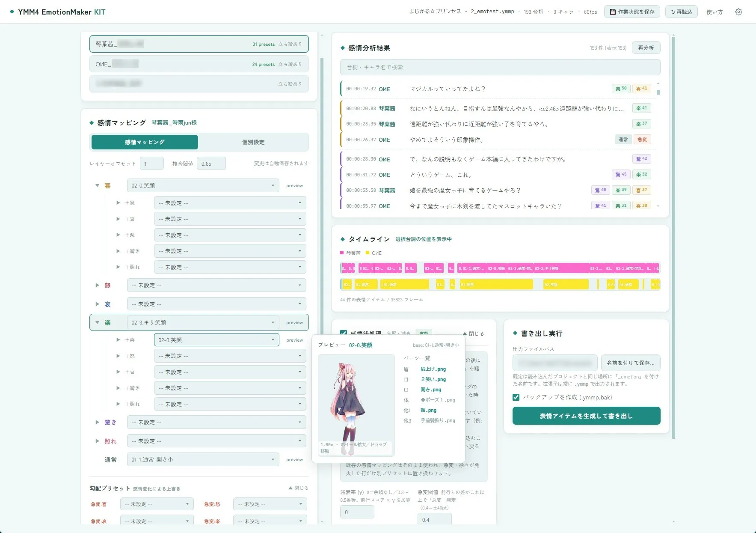The width and height of the screenshot is (756, 533).
Task: Switch to the 感情マッピング tab
Action: click(x=145, y=142)
